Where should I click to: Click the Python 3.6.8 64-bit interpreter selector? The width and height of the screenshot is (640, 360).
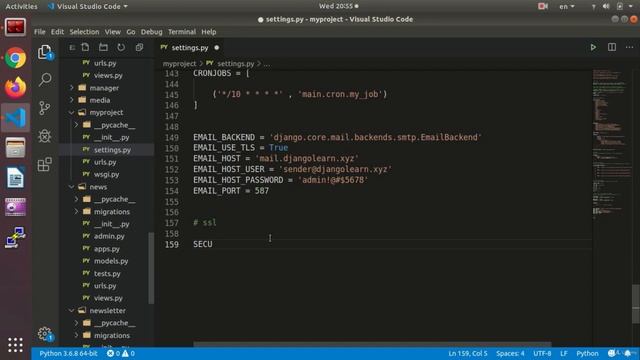68,353
